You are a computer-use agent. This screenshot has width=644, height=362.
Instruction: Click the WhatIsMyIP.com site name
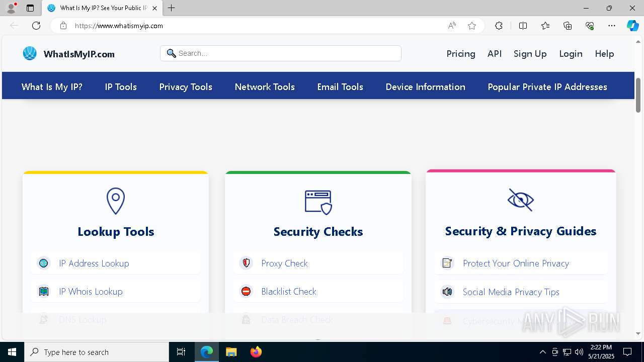click(79, 54)
